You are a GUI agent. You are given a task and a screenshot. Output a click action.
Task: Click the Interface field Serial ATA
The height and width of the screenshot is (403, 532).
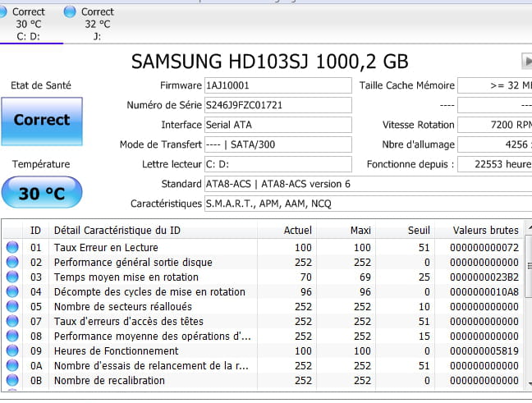277,125
